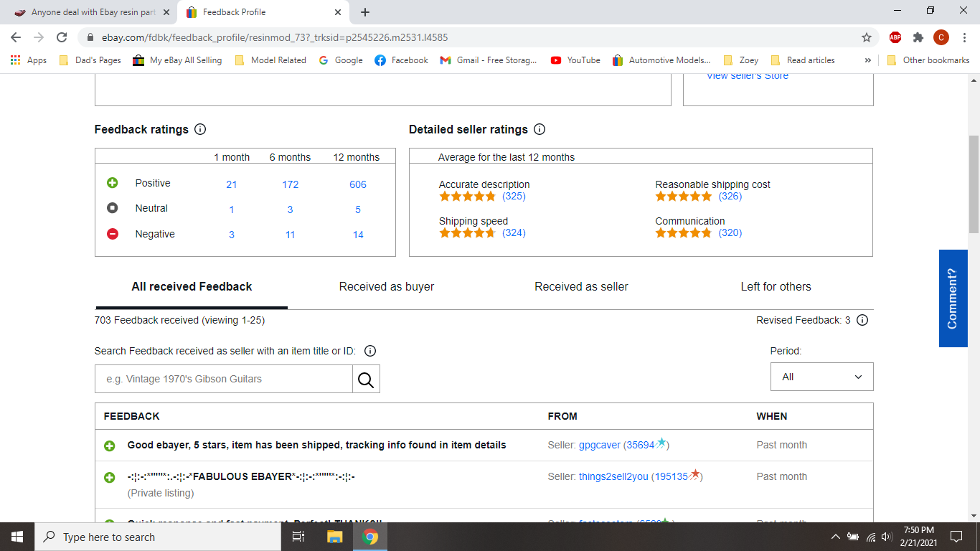Click positive count 606 for 12 months
980x551 pixels.
[358, 184]
